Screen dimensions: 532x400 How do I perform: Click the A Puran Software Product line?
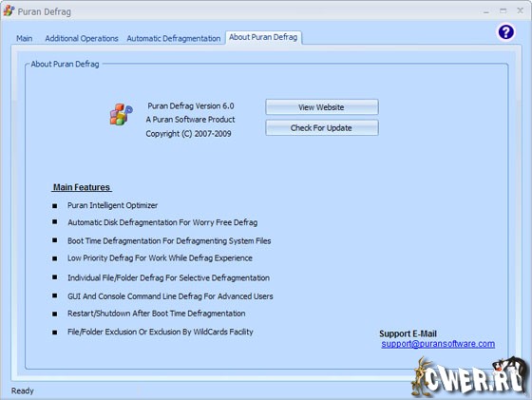click(190, 120)
